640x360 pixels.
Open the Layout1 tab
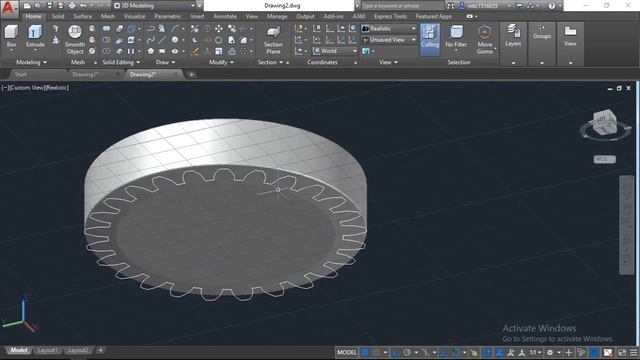[47, 350]
